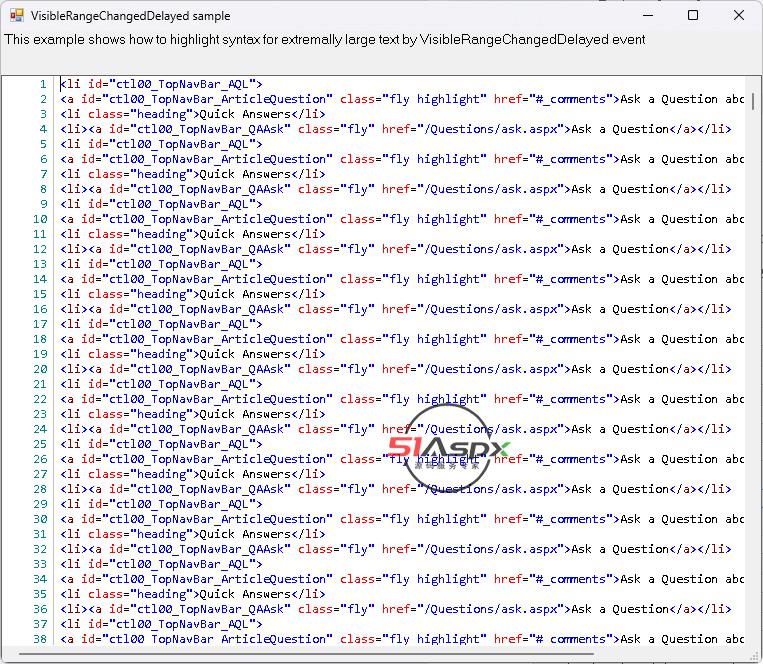Click line number 14 in the gutter
This screenshot has width=763, height=664.
(40, 279)
